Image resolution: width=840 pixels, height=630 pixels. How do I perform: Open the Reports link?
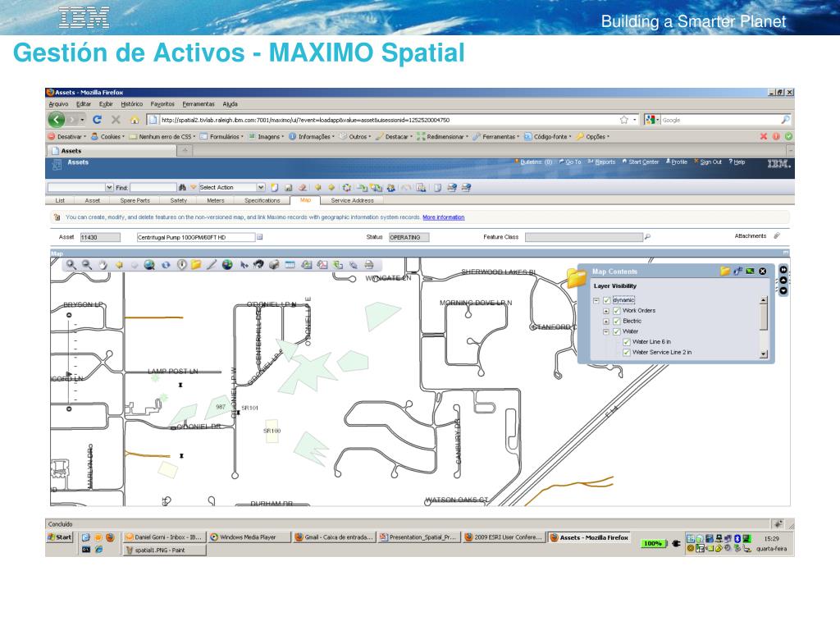click(605, 162)
